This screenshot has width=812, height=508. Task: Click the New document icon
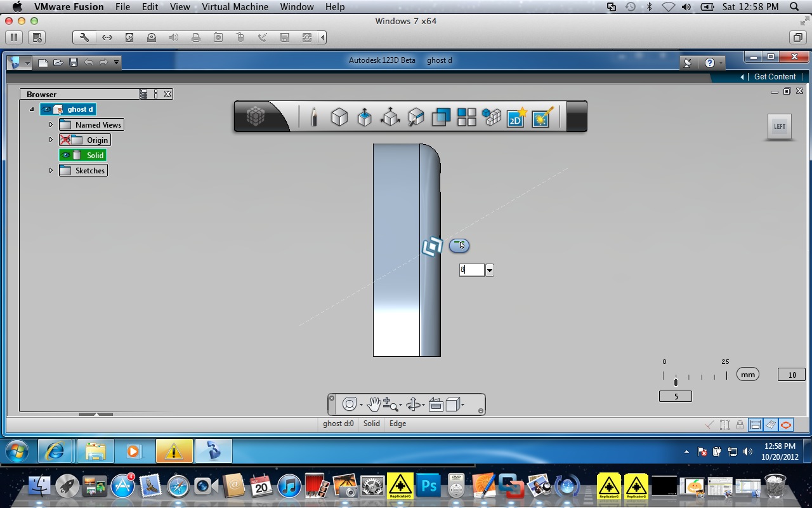[43, 62]
